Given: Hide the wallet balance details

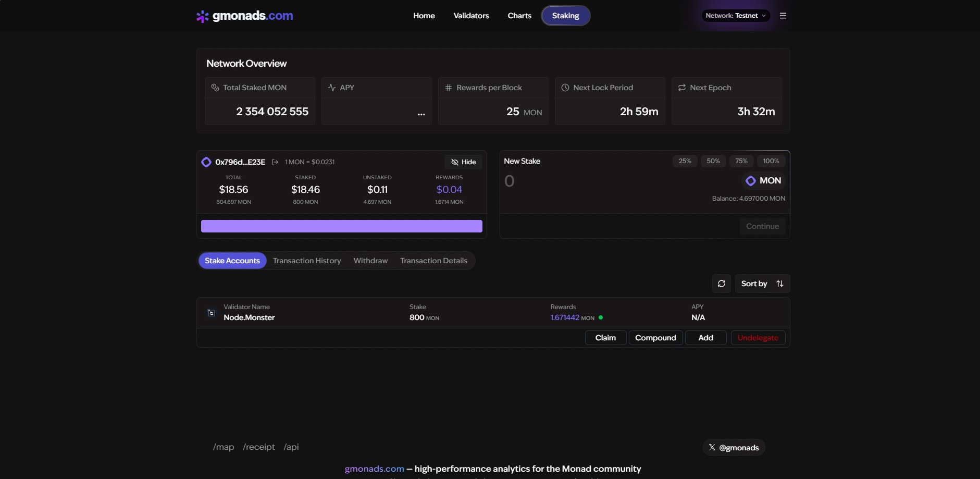Looking at the screenshot, I should pyautogui.click(x=463, y=162).
